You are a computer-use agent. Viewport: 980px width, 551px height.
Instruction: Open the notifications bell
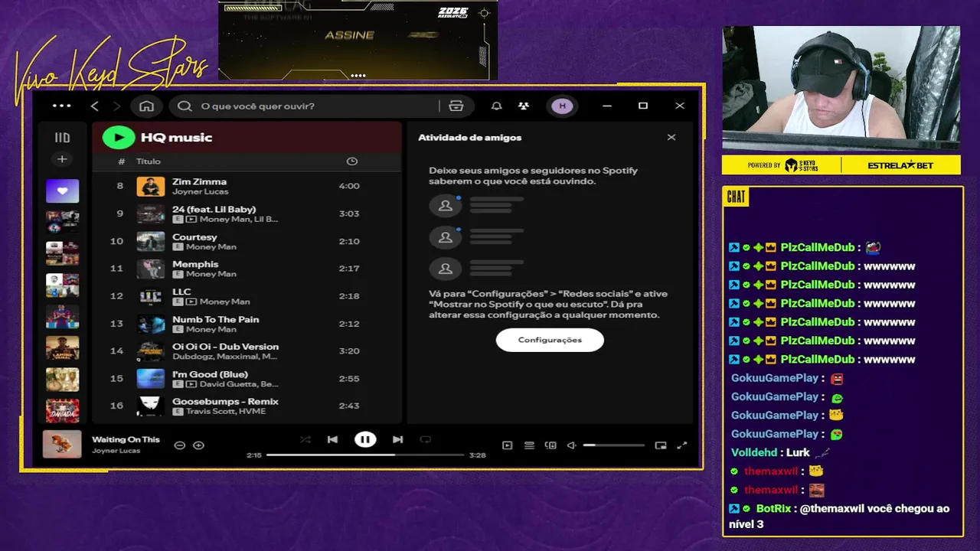tap(496, 106)
